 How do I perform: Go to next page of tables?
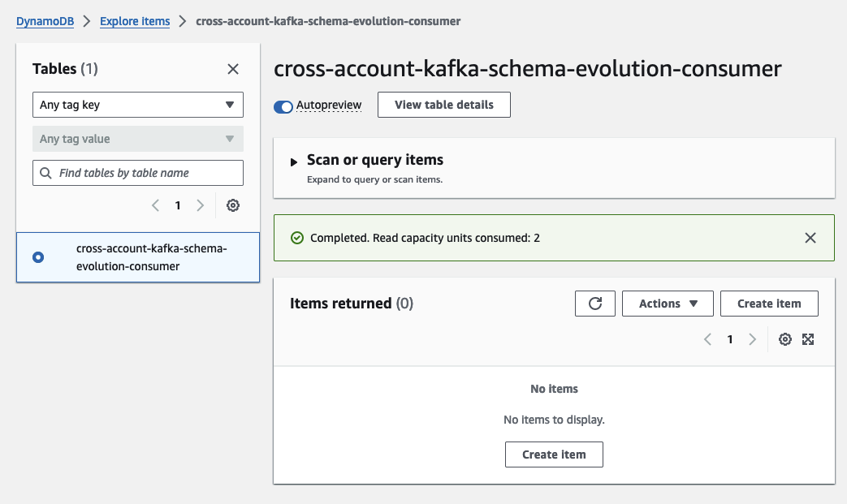click(x=200, y=205)
